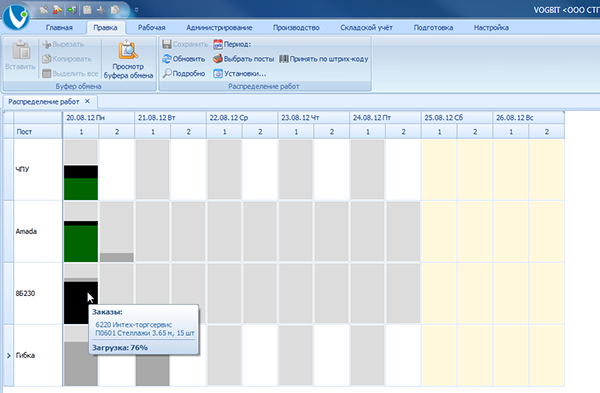Open Просмотр буфера обмена clipboard viewer

[x=128, y=59]
